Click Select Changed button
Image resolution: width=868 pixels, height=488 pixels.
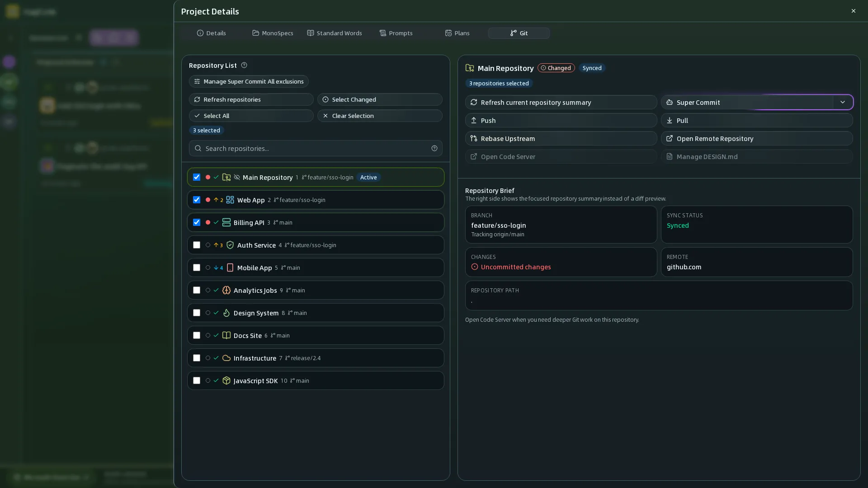click(380, 99)
